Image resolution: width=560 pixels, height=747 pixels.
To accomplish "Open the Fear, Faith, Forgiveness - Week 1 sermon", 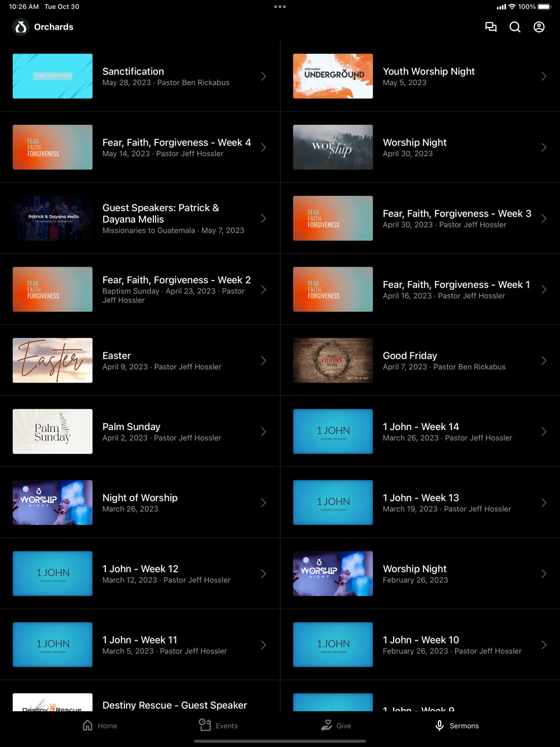I will pyautogui.click(x=420, y=290).
